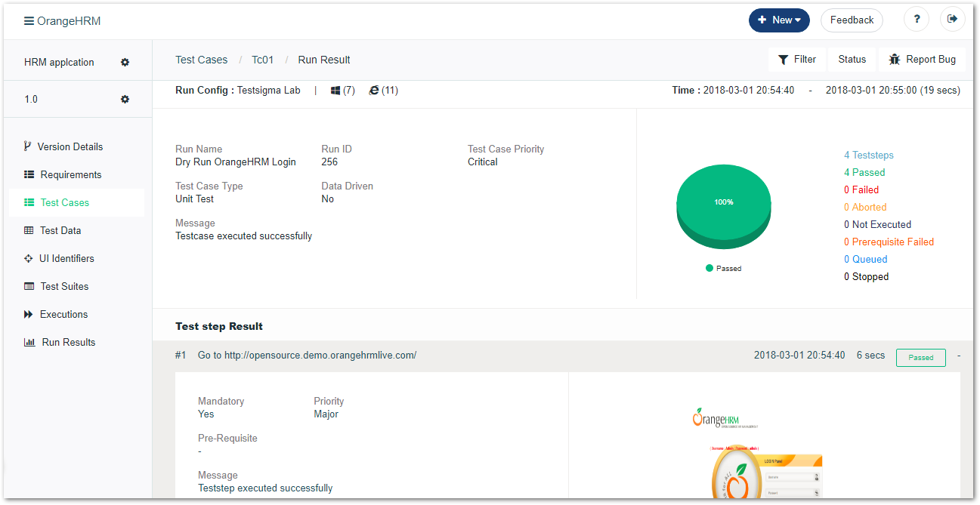Click the logout arrow icon
980x505 pixels.
(953, 20)
